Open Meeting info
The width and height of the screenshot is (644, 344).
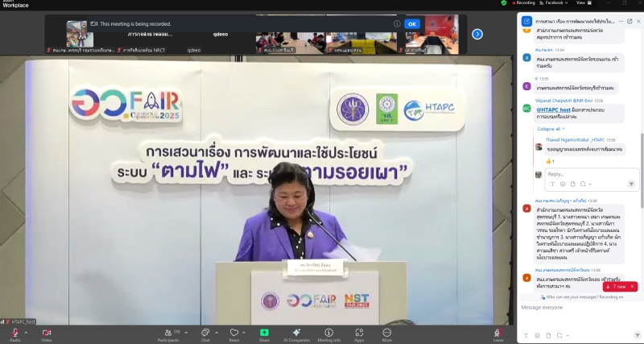[x=328, y=334]
